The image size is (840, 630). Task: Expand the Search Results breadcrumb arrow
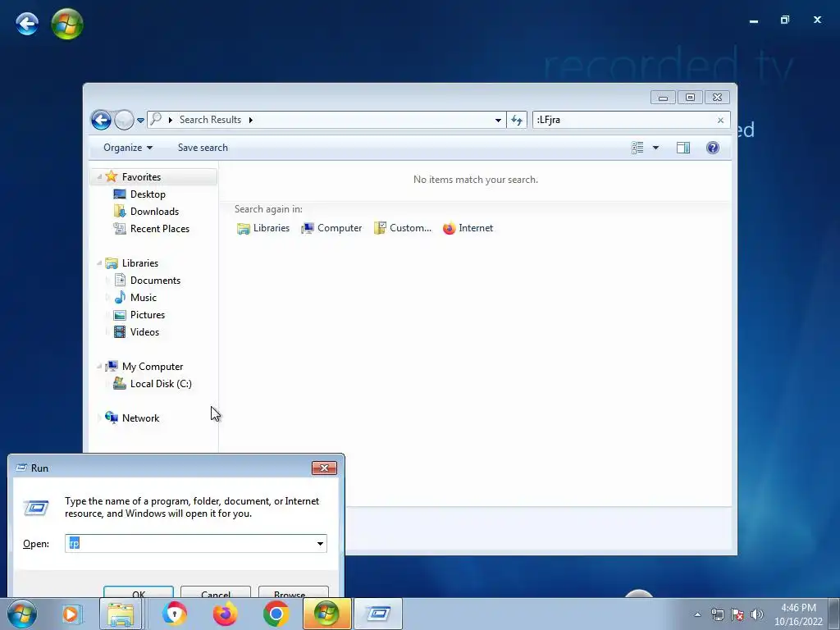coord(250,120)
